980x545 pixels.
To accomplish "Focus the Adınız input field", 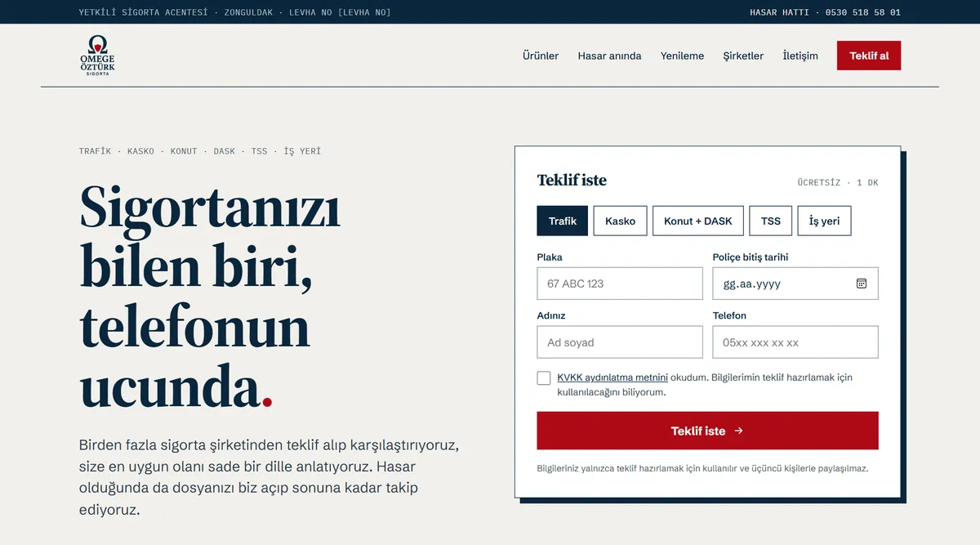I will tap(620, 342).
